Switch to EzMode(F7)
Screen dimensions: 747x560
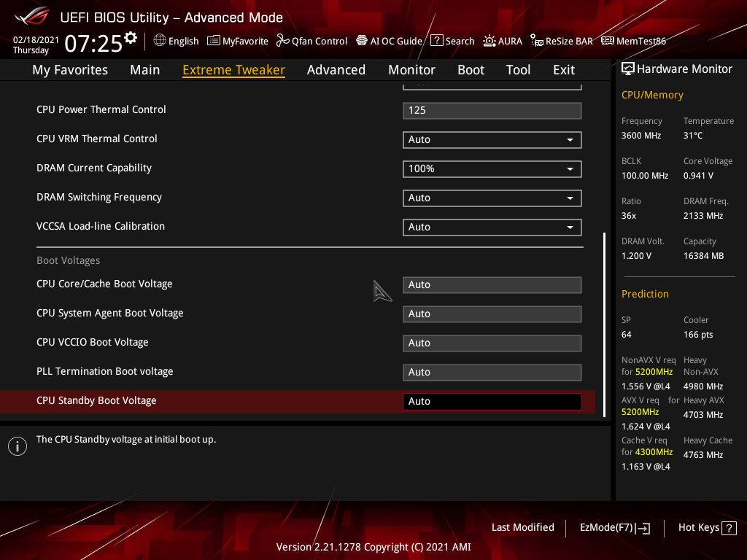(x=614, y=528)
